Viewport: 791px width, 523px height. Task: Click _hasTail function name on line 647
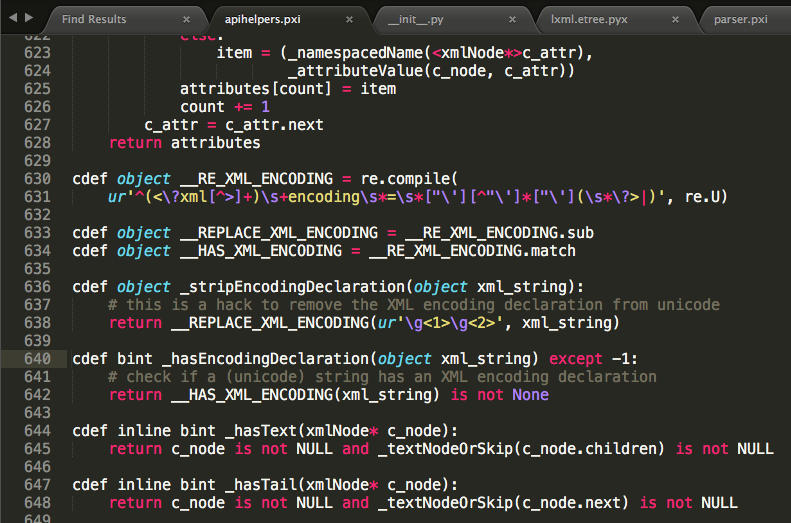(261, 485)
